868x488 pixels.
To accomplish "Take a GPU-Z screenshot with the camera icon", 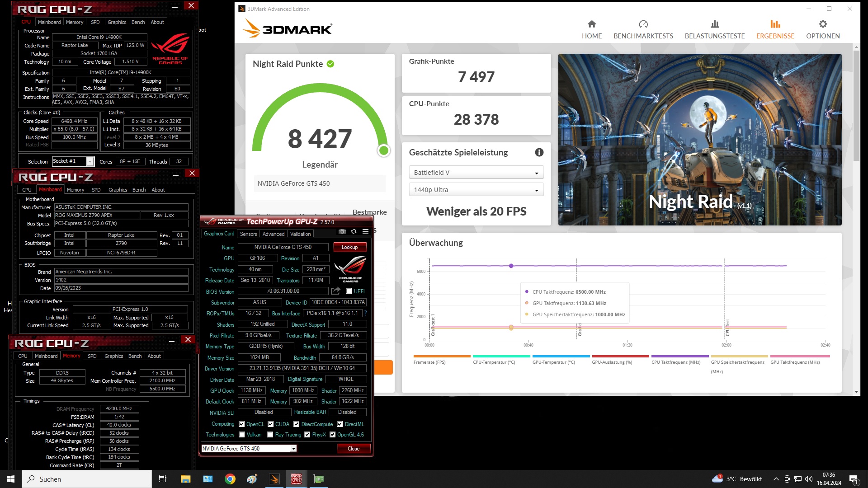I will [x=342, y=231].
